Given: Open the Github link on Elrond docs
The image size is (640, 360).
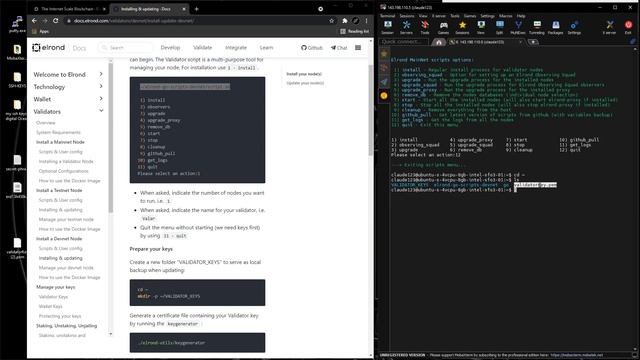Looking at the screenshot, I should coord(312,48).
